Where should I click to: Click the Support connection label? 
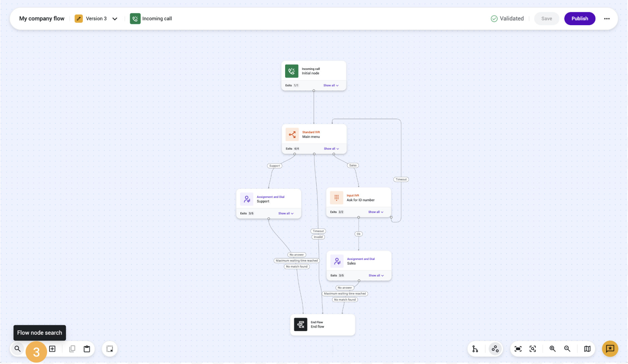coord(275,166)
